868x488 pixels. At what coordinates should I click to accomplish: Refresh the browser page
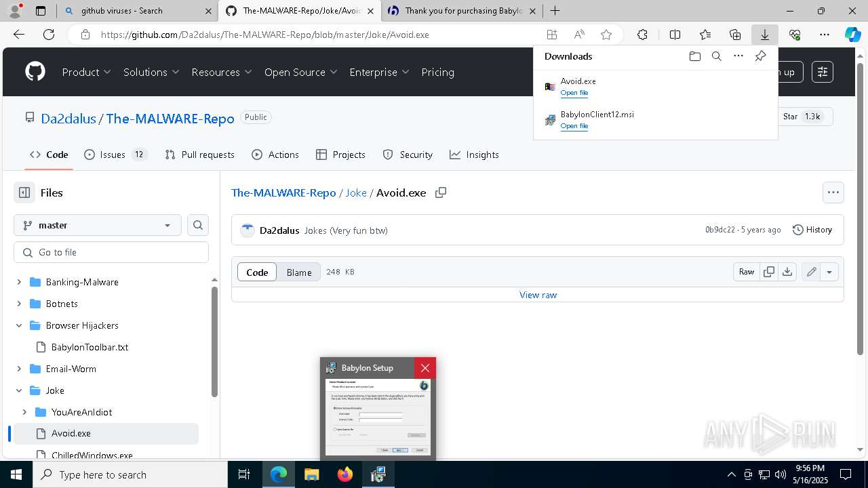pyautogui.click(x=49, y=35)
